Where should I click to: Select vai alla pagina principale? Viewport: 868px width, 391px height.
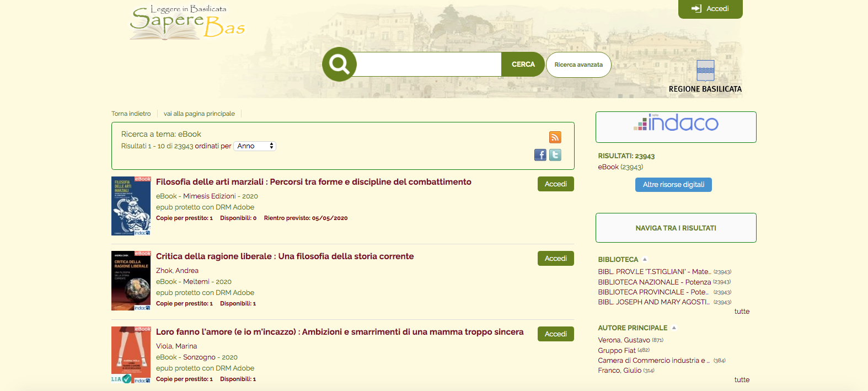(x=199, y=114)
